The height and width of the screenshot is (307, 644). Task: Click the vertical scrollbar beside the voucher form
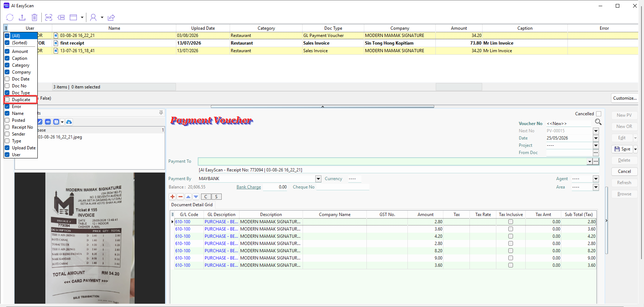[x=606, y=220]
